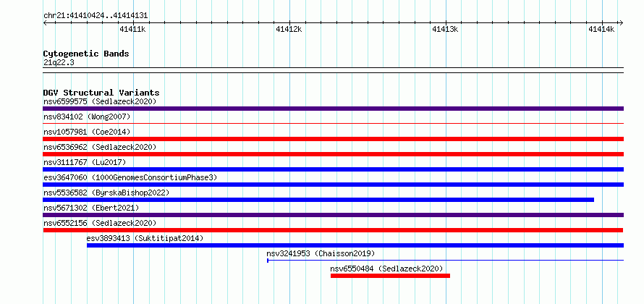Open the nsv6552156 (Sedlazeck2020) label
Image resolution: width=644 pixels, height=304 pixels.
[100, 223]
